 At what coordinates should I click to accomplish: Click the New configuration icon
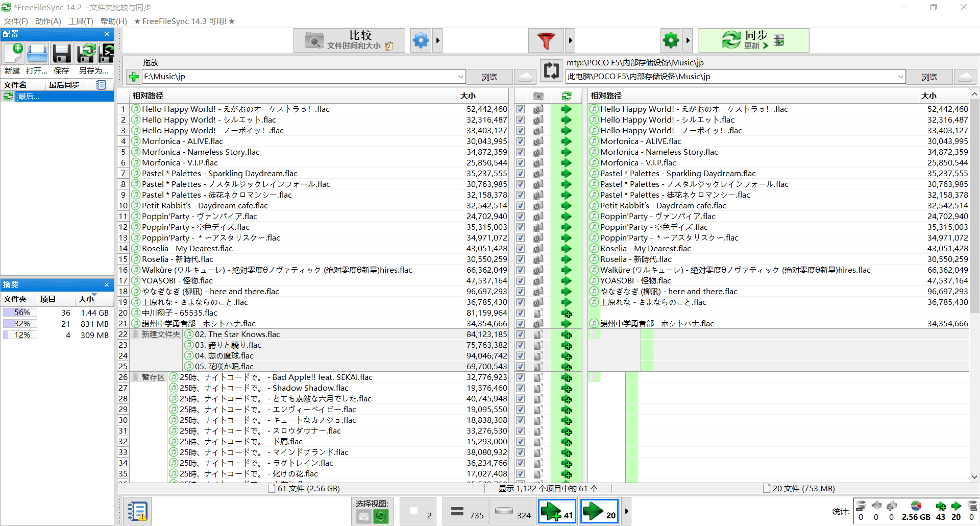tap(13, 54)
